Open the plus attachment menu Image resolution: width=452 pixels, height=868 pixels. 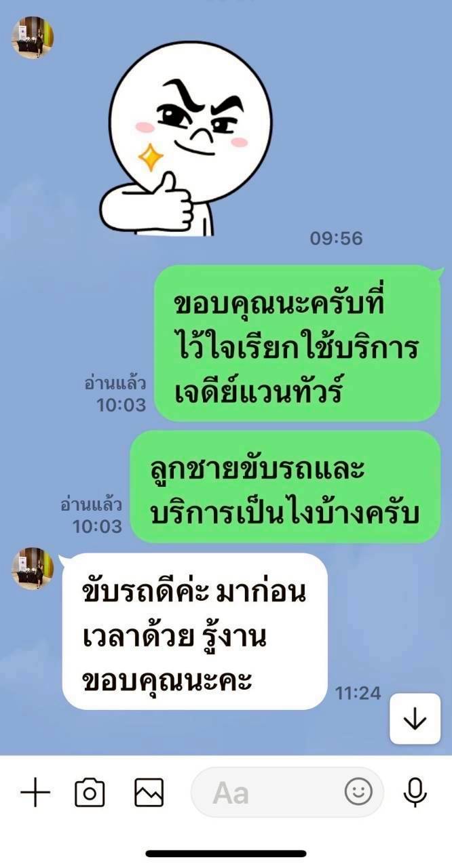click(35, 792)
